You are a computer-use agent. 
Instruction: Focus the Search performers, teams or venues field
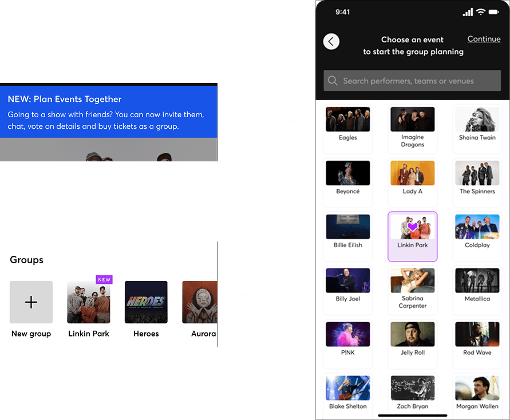pyautogui.click(x=412, y=81)
